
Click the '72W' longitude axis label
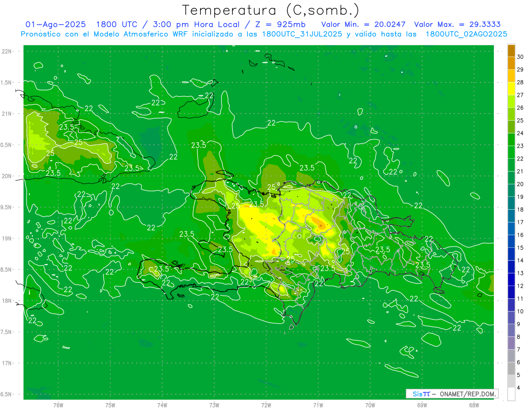pos(266,405)
